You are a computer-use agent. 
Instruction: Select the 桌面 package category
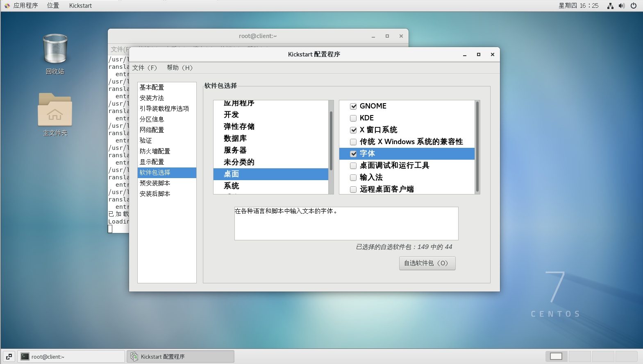(270, 174)
